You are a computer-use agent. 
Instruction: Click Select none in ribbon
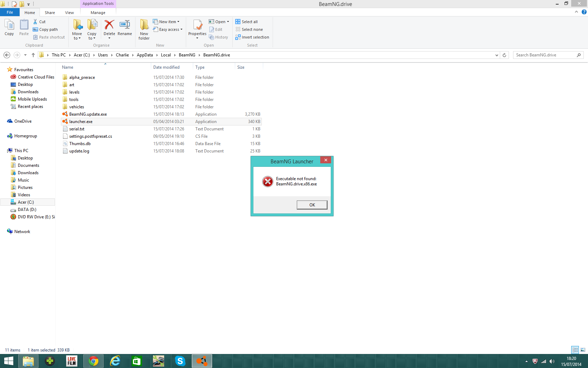[249, 29]
